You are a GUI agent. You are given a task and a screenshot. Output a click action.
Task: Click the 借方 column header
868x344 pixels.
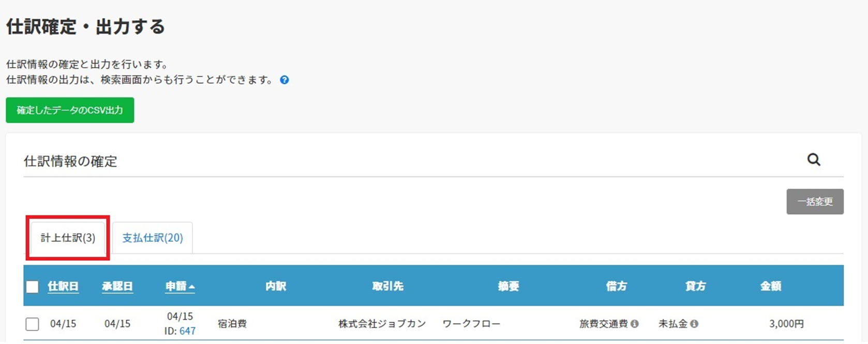[x=616, y=287]
